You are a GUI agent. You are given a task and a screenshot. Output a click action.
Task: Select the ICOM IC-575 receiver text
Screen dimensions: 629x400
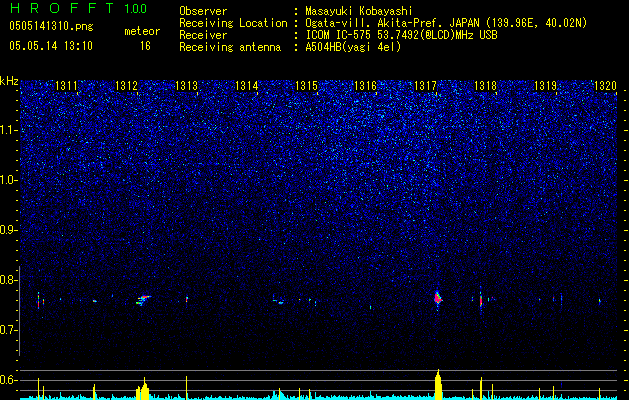pos(402,35)
